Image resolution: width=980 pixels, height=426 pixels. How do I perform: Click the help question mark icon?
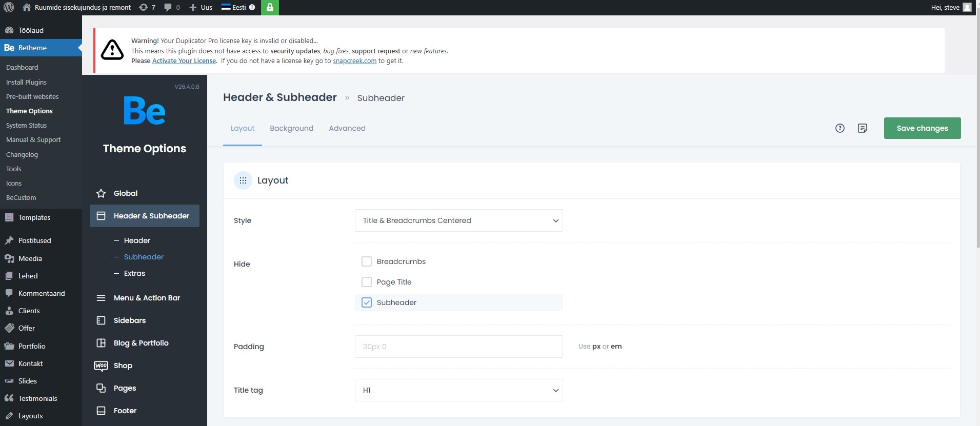tap(839, 128)
